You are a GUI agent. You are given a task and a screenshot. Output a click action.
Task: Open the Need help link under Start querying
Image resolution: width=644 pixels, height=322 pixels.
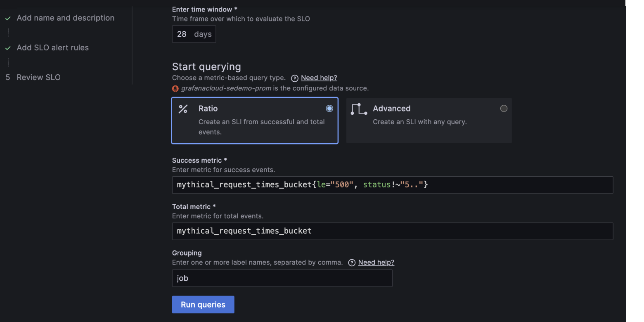pyautogui.click(x=319, y=78)
